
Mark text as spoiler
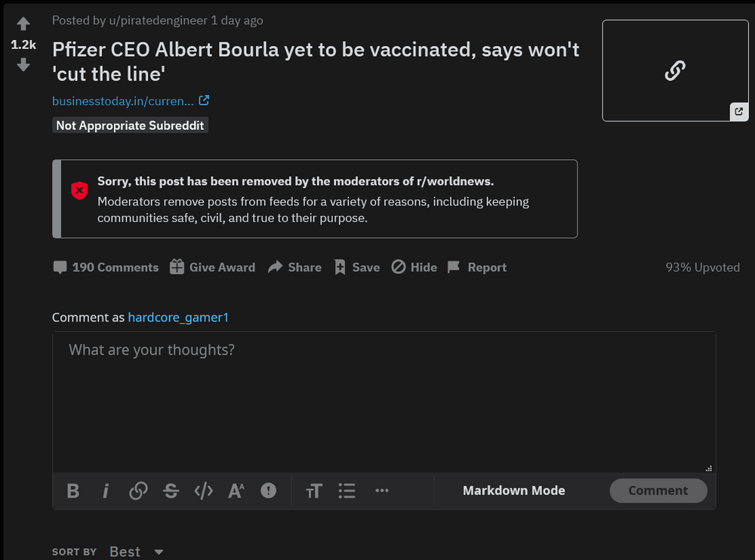click(269, 491)
